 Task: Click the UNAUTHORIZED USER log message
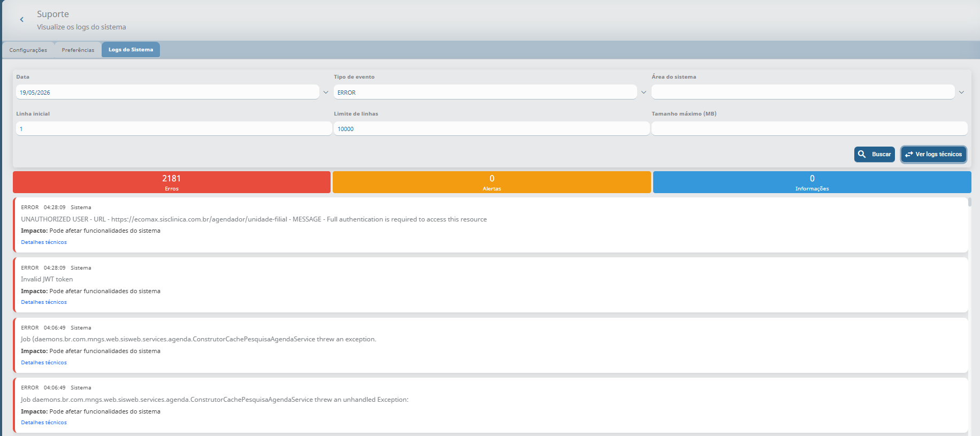tap(254, 219)
